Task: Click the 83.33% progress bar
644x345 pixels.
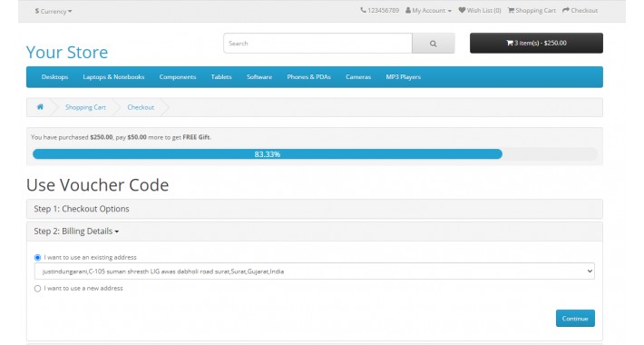Action: coord(268,154)
